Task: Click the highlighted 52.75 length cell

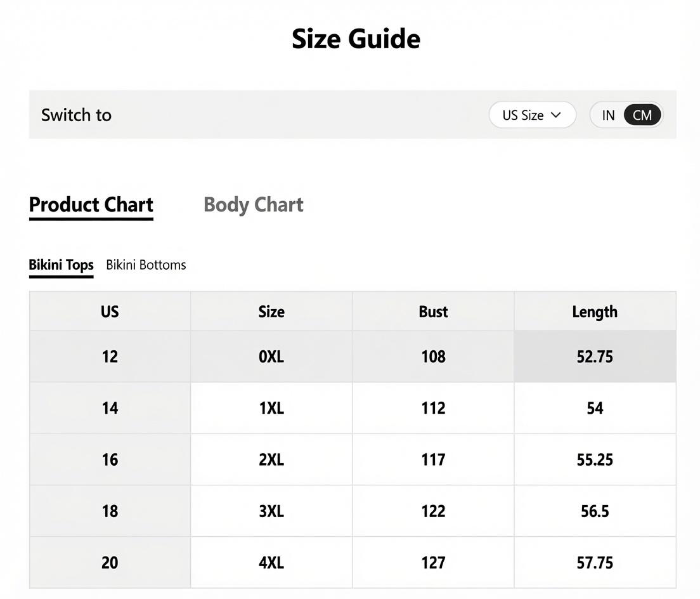Action: point(595,357)
